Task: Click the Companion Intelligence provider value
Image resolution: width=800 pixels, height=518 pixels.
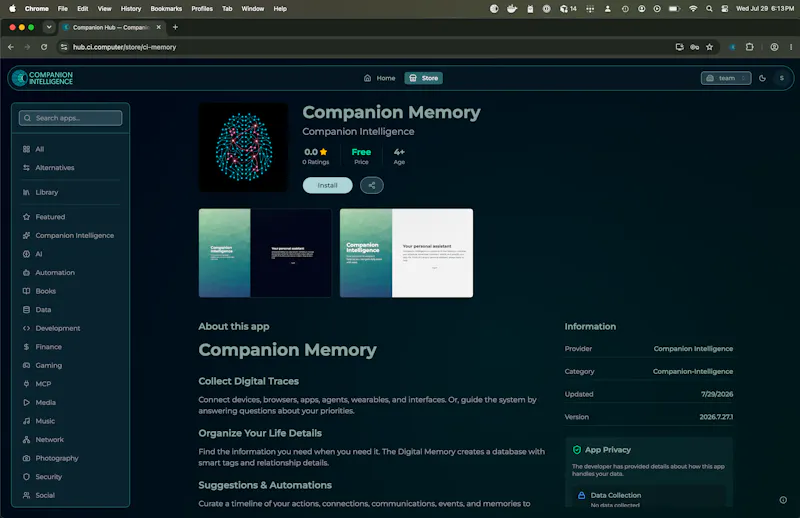Action: click(693, 349)
